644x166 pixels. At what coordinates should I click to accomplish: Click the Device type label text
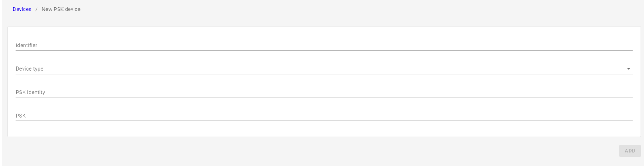click(29, 69)
